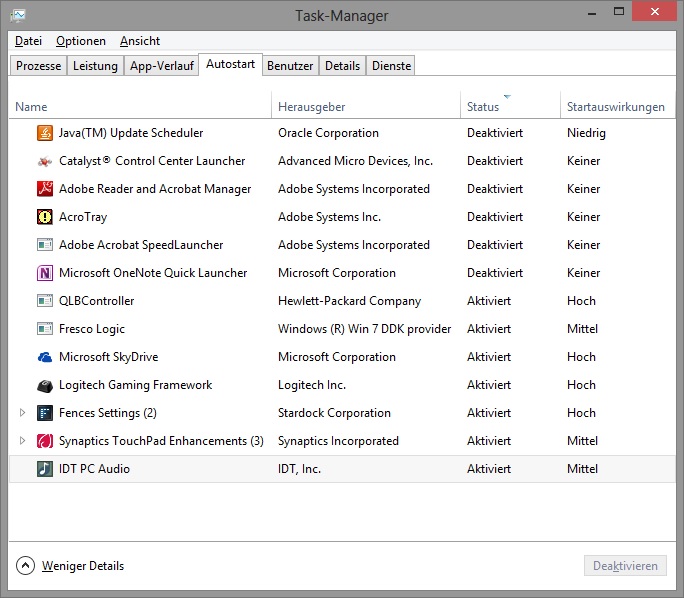Switch to the Leistung tab
The height and width of the screenshot is (598, 684).
click(95, 66)
